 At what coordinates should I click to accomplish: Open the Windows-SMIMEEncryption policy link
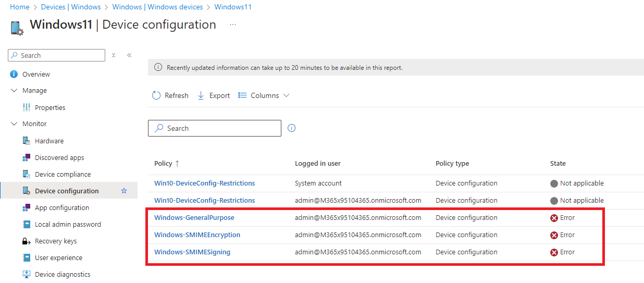[x=197, y=235]
